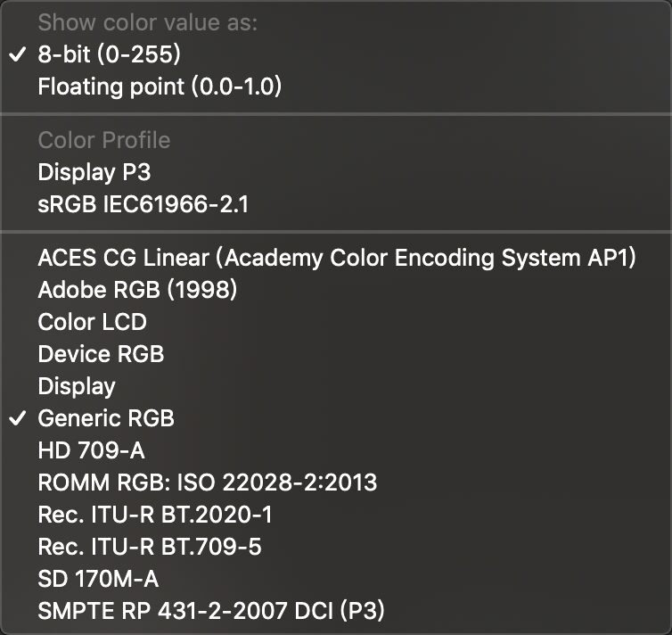
Task: Click the checkmark next to Generic RGB
Action: 17,418
